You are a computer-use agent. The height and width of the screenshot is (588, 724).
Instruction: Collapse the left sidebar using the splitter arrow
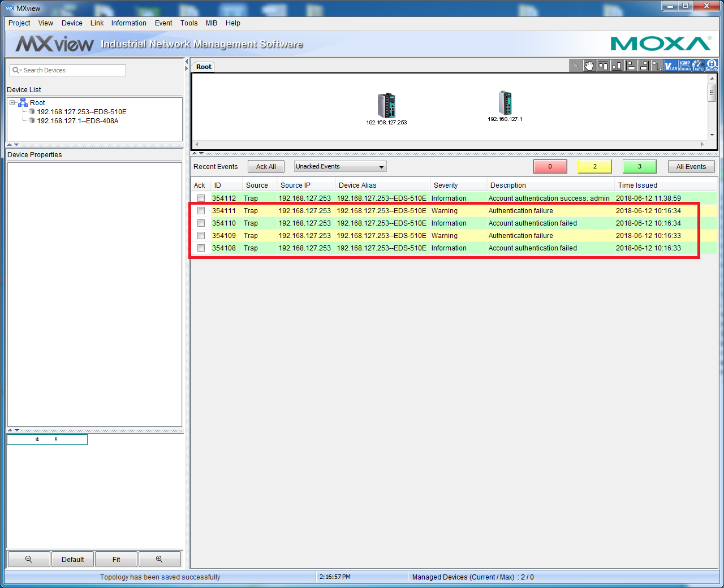click(187, 61)
